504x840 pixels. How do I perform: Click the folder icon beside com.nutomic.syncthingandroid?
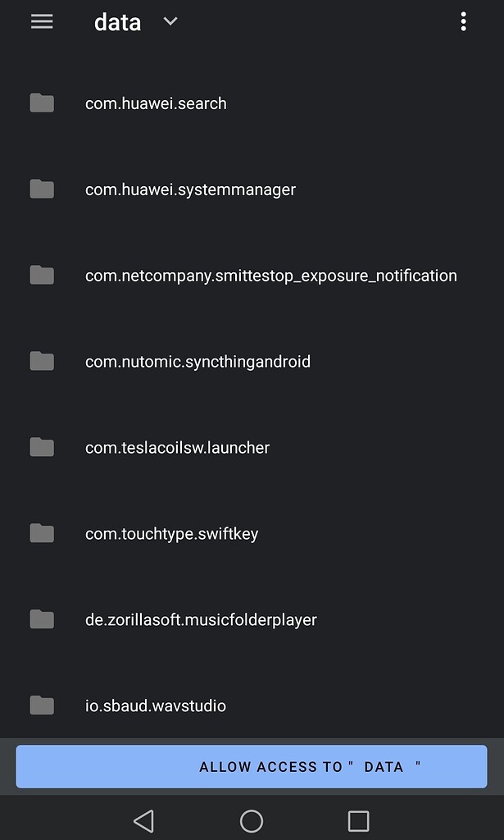[41, 361]
